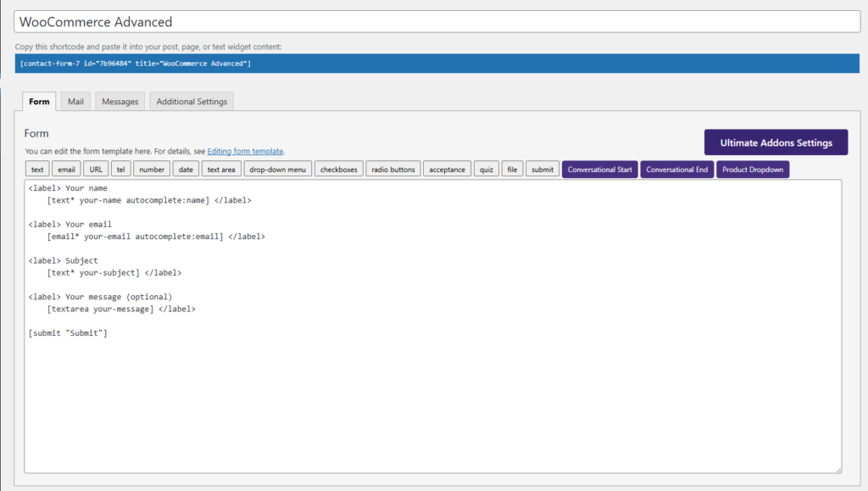Screen dimensions: 868x491
Task: Open the Messages tab
Action: coord(120,101)
